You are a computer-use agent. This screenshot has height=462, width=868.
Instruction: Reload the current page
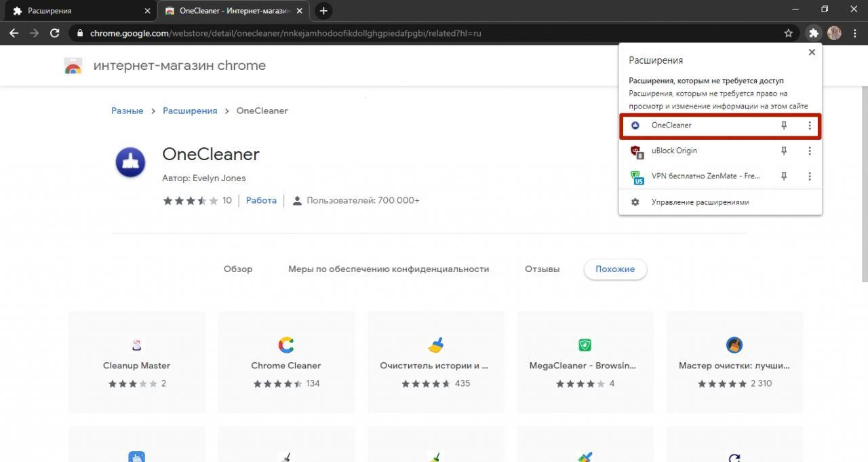[x=55, y=33]
